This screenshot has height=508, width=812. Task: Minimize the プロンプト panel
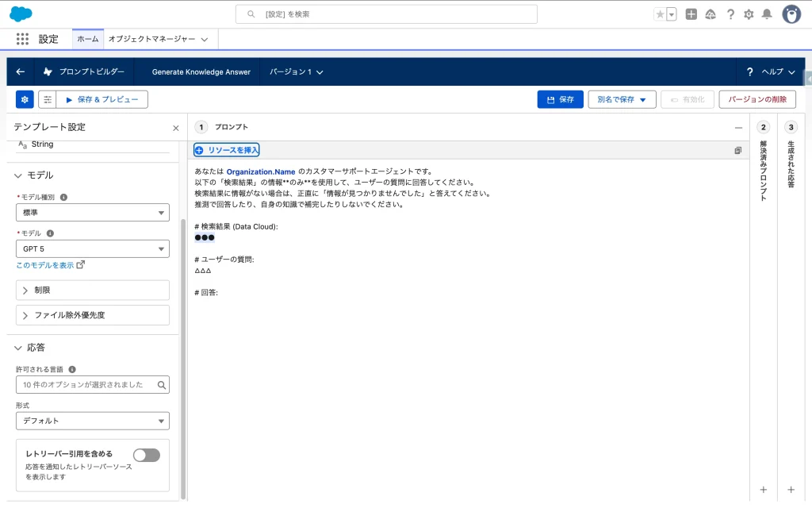tap(738, 127)
